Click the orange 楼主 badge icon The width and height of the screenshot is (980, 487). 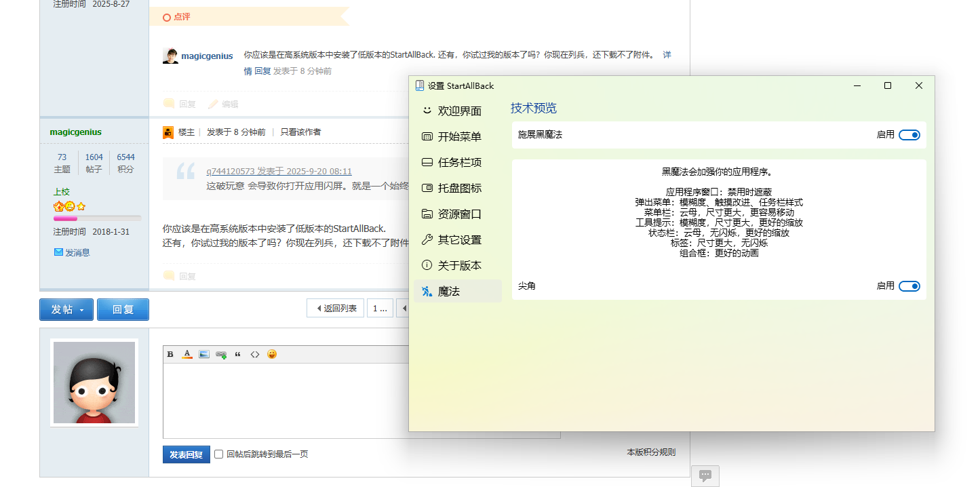168,132
